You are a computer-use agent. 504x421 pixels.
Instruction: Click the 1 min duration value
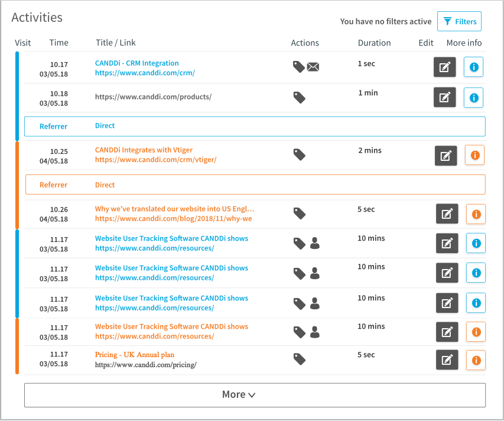point(368,93)
